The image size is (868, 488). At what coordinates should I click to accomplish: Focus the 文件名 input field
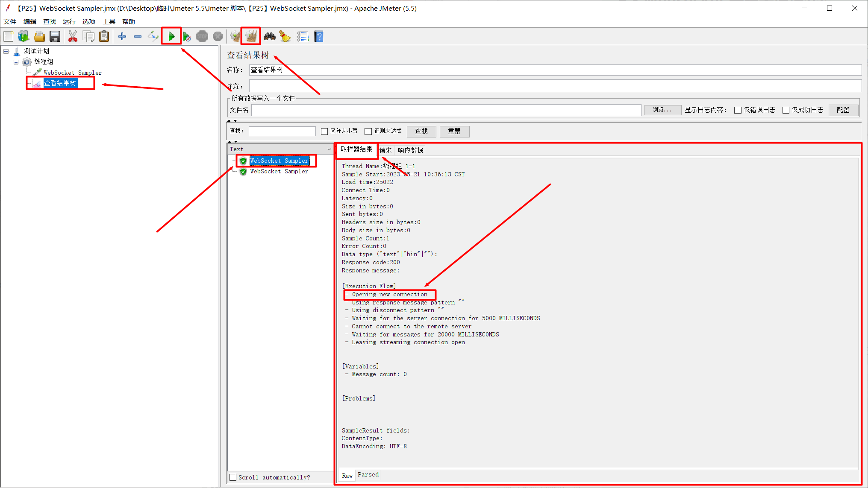point(446,110)
